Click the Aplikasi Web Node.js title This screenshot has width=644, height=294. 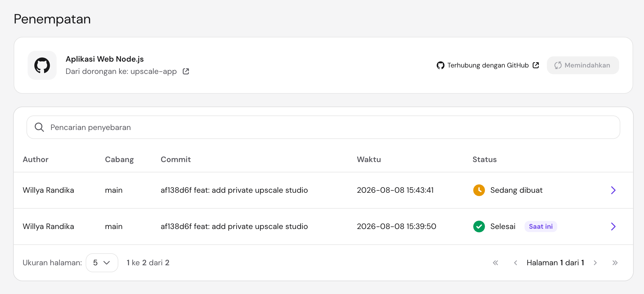coord(105,59)
